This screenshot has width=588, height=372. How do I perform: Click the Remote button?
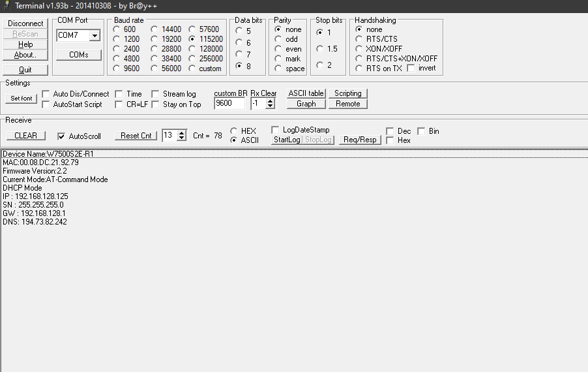point(348,104)
